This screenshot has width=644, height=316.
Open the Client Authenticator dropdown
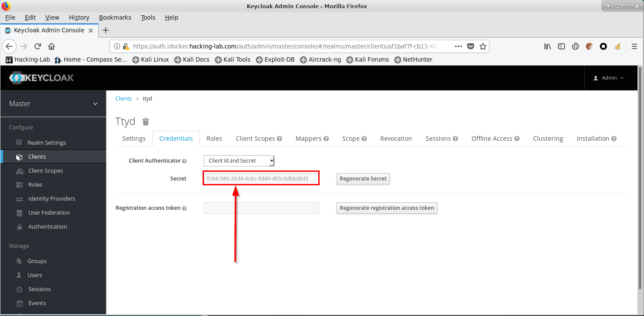(x=239, y=161)
